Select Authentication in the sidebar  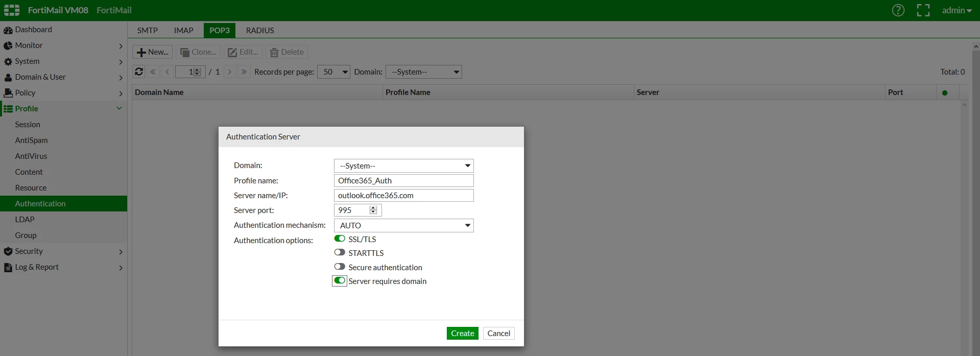[x=63, y=203]
